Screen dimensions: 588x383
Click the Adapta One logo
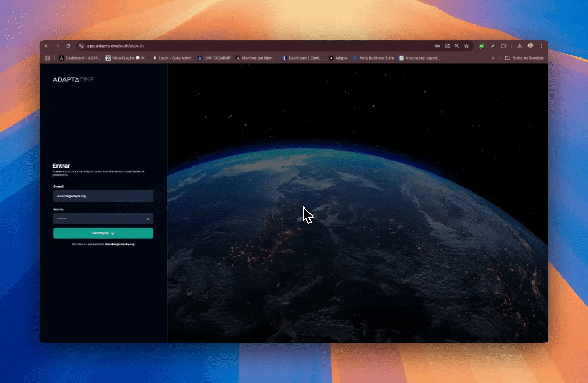click(73, 80)
